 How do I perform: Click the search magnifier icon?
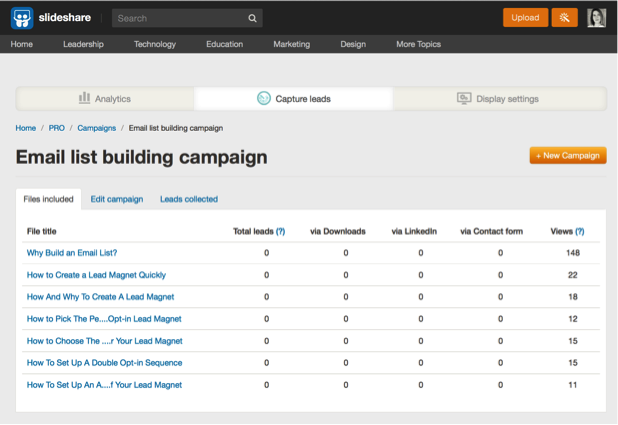253,18
